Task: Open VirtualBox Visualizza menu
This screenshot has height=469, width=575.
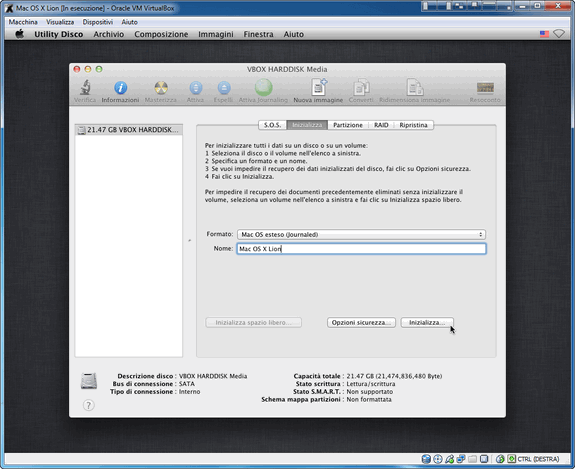Action: 60,22
